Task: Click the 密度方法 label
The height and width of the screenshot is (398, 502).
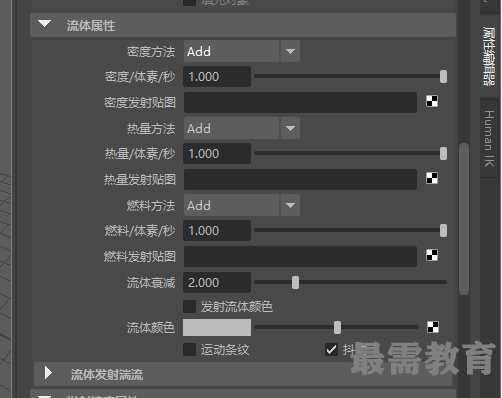Action: pos(151,52)
